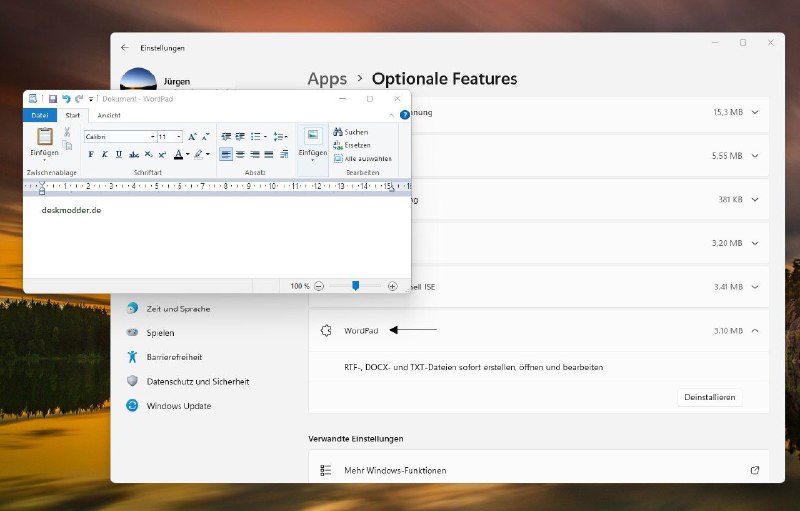Toggle italic text formatting
This screenshot has height=511, width=800.
[x=105, y=155]
